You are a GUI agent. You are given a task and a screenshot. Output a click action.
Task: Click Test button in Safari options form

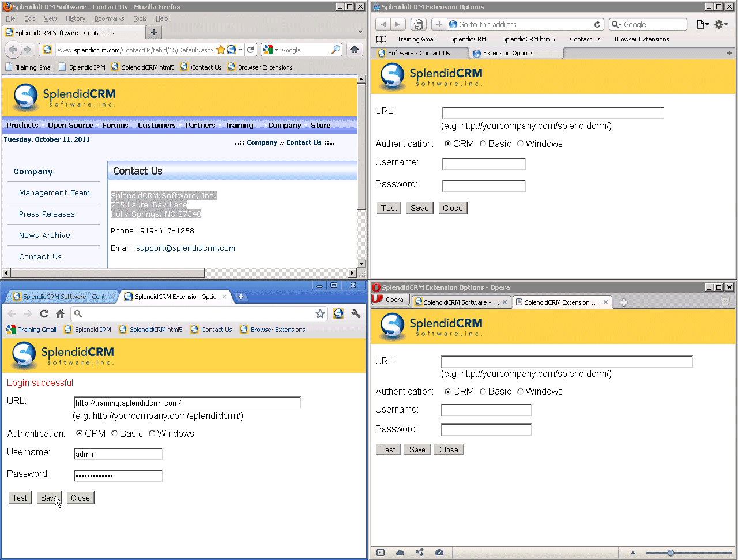pyautogui.click(x=389, y=208)
